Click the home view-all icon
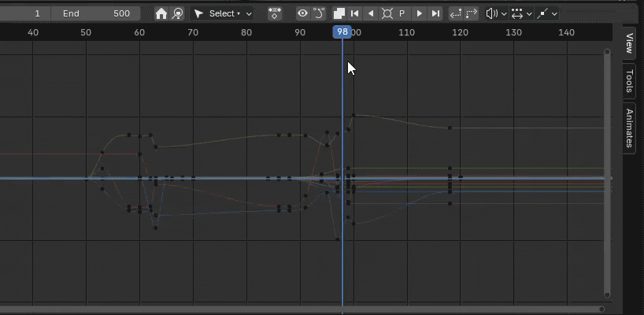 click(x=161, y=13)
